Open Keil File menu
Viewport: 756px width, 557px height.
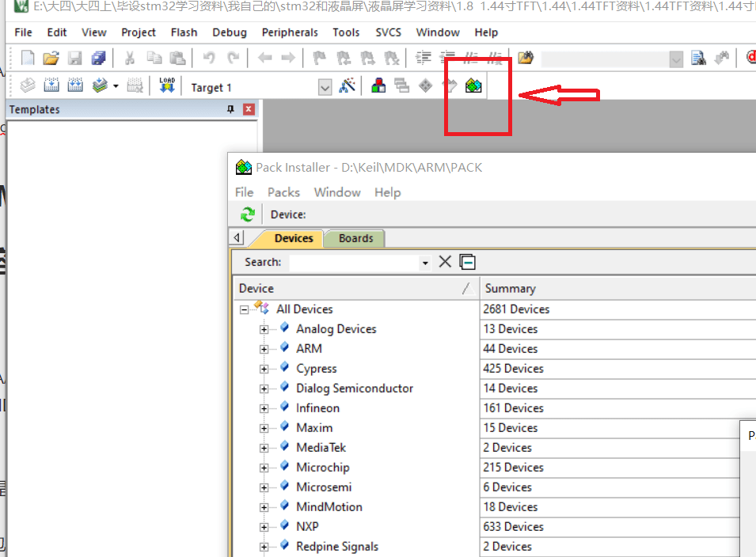click(23, 32)
